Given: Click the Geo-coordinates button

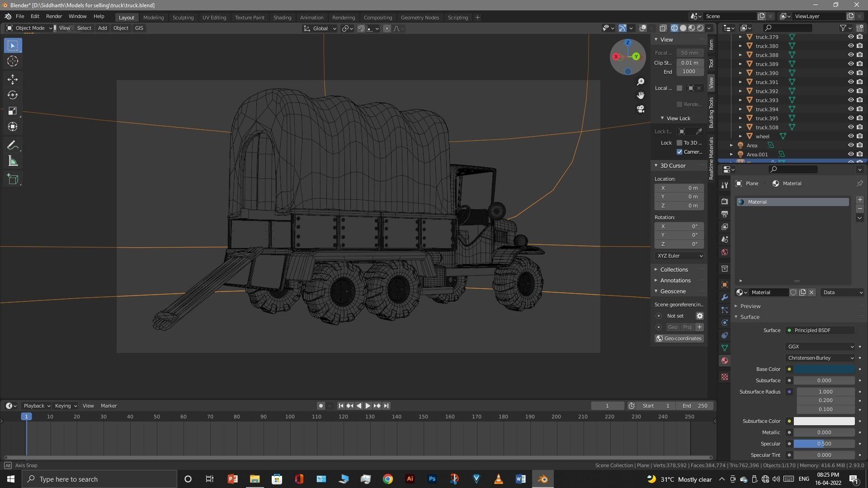Looking at the screenshot, I should (679, 338).
